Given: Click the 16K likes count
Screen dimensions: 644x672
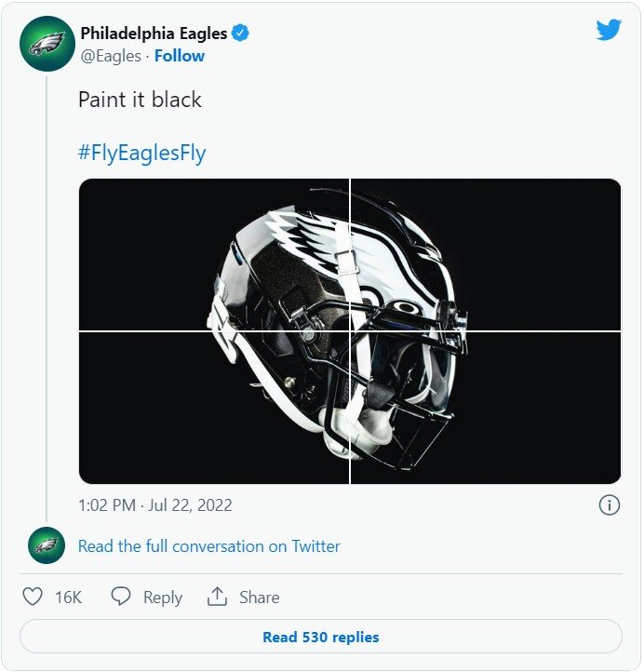Looking at the screenshot, I should pyautogui.click(x=68, y=598).
